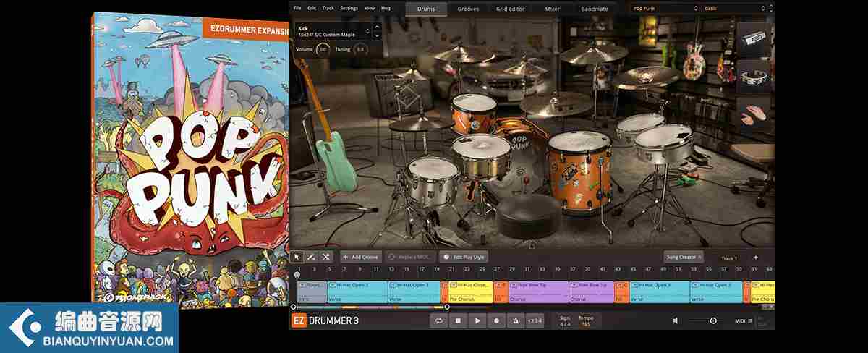Click the playhead marker at bar 1
The height and width of the screenshot is (353, 868).
point(297,275)
